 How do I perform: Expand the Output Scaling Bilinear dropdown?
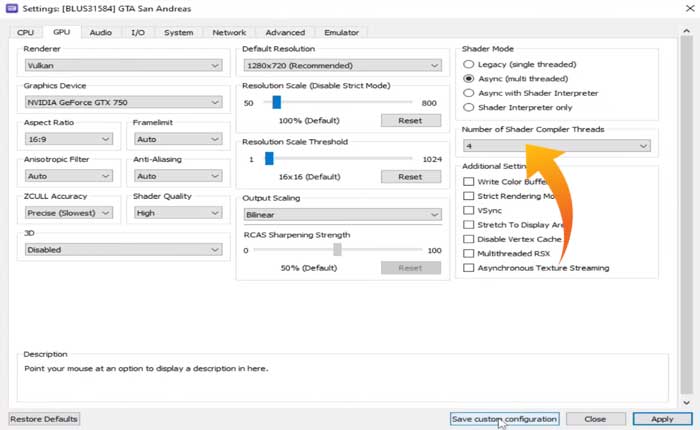tap(342, 214)
